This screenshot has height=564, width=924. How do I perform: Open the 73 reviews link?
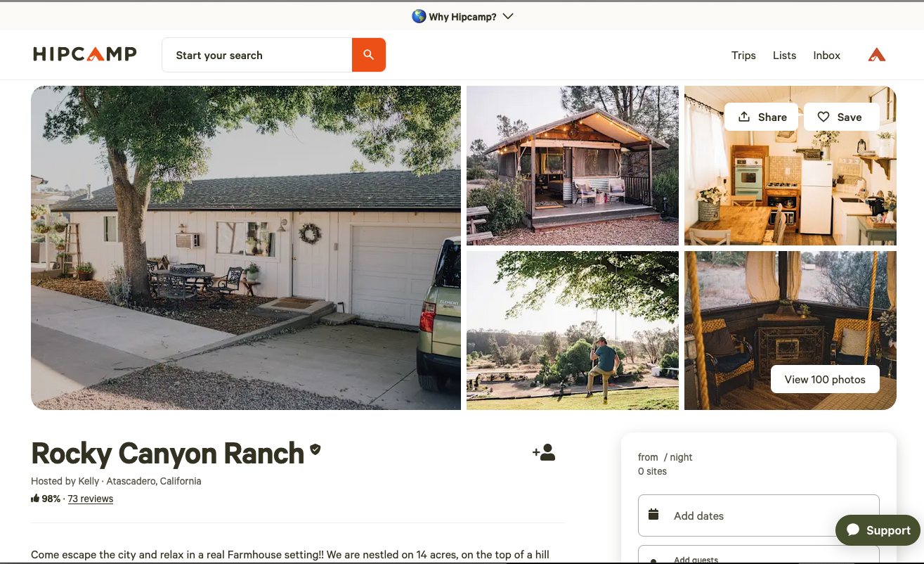click(x=91, y=499)
